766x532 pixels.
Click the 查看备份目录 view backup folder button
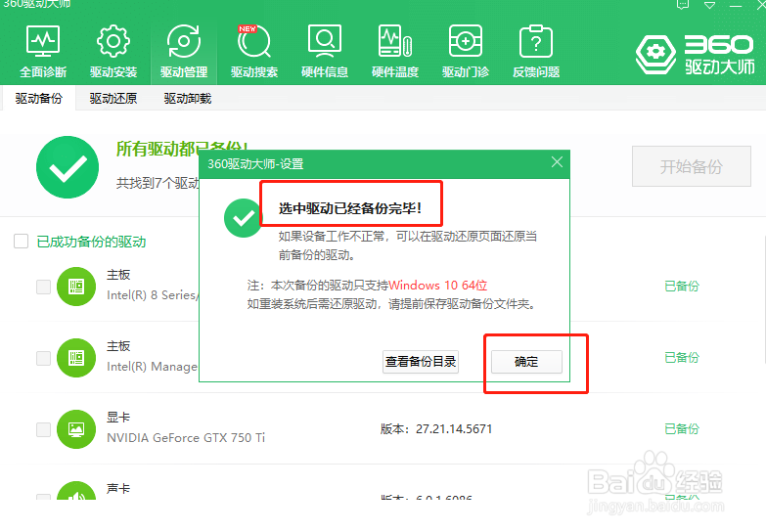click(421, 362)
